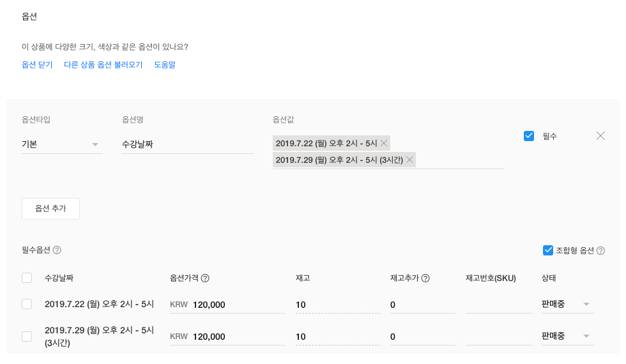Screen dimensions: 626x364
Task: Open help tooltip next to 재고추가
Action: click(425, 278)
